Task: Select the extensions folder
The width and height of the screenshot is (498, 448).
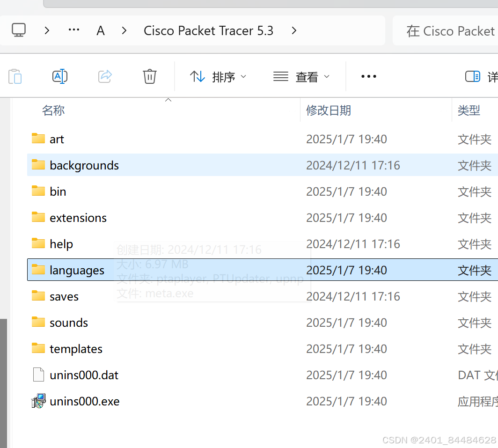Action: click(x=262, y=218)
